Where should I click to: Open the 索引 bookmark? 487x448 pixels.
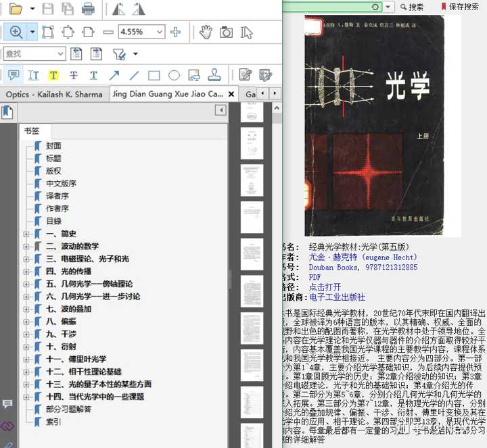coord(53,422)
